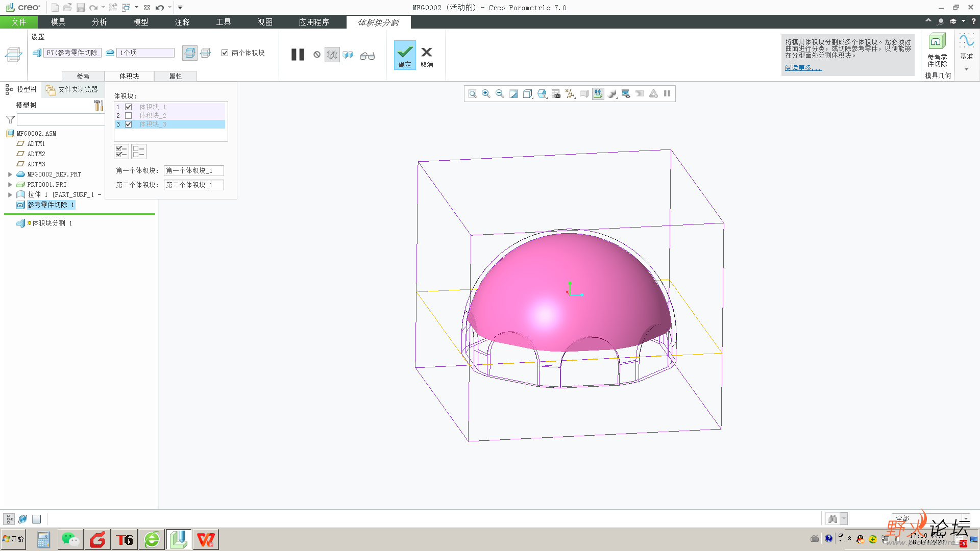Screen dimensions: 980x551
Task: Click the pause simulation icon in view toolbar
Action: (x=667, y=94)
